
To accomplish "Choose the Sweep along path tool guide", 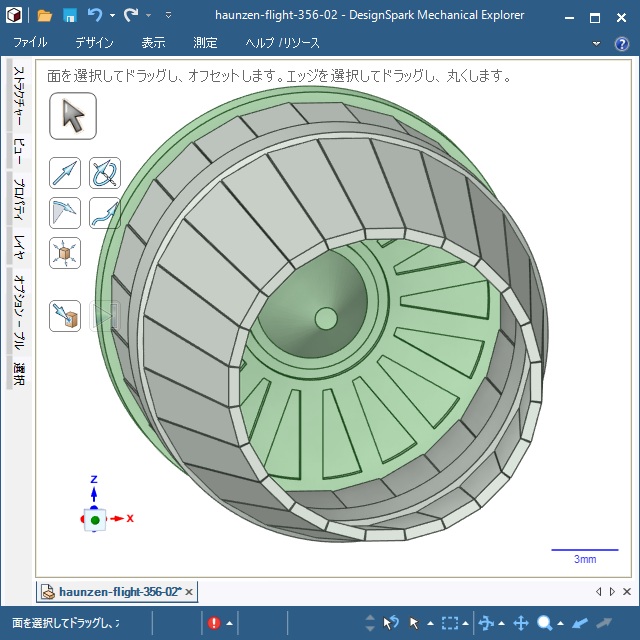I will pyautogui.click(x=105, y=213).
